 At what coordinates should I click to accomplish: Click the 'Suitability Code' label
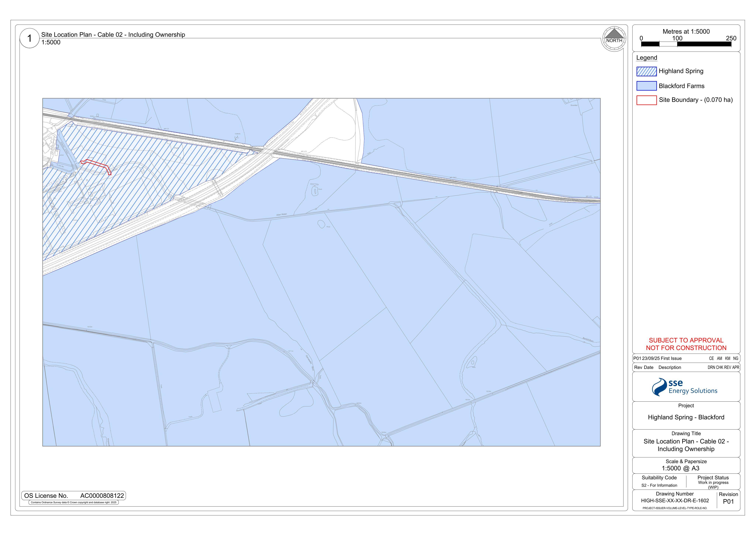(x=659, y=478)
